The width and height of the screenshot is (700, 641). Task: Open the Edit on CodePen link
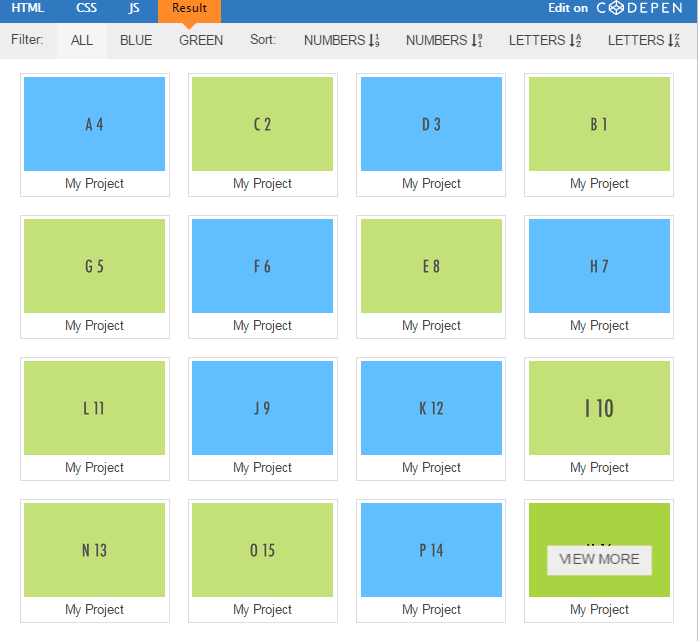568,8
